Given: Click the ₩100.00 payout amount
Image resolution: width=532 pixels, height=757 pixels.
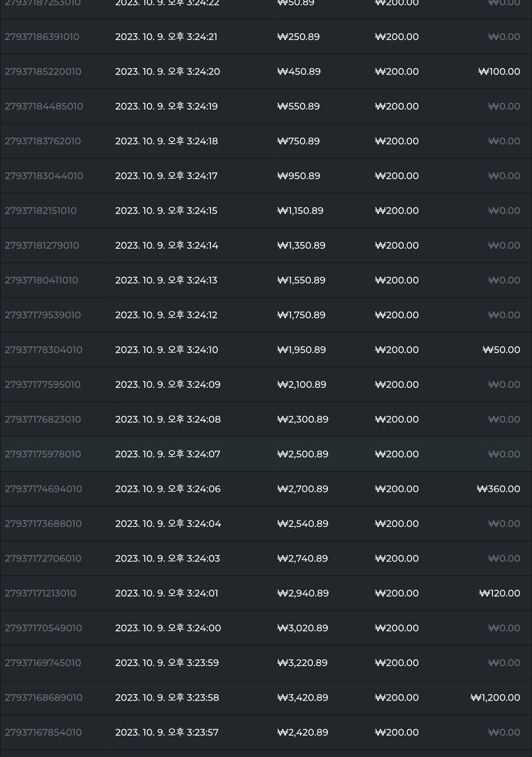Looking at the screenshot, I should tap(499, 72).
